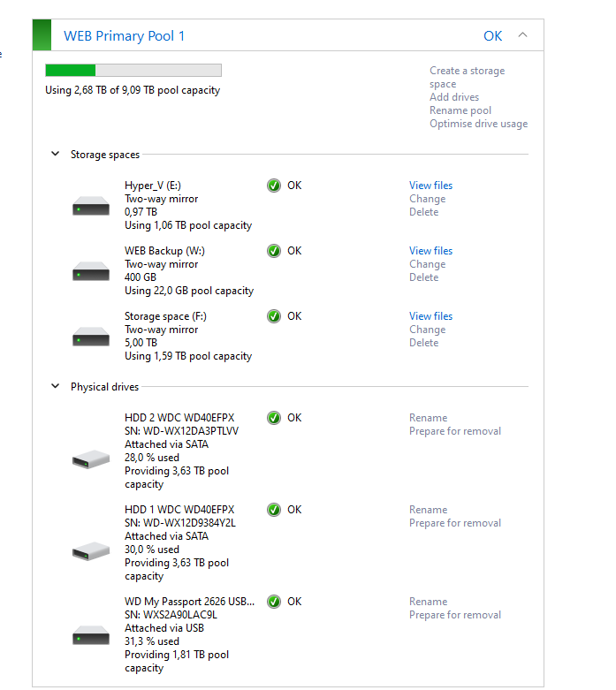This screenshot has height=690, width=616.
Task: Click the WEB Backup (W:) drive icon
Action: pos(91,271)
